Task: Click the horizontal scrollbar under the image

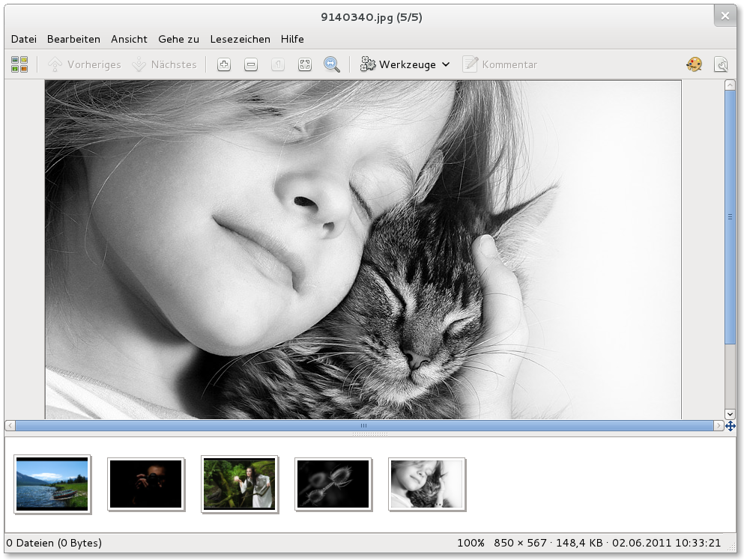Action: (x=364, y=426)
